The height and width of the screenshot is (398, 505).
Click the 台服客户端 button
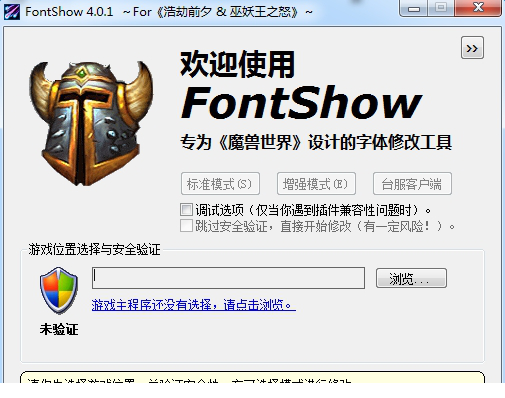click(x=412, y=183)
